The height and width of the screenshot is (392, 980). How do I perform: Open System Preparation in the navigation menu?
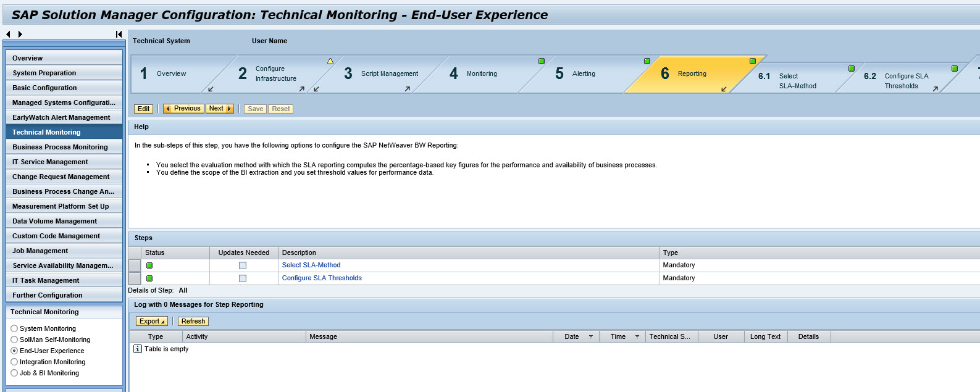pos(64,73)
